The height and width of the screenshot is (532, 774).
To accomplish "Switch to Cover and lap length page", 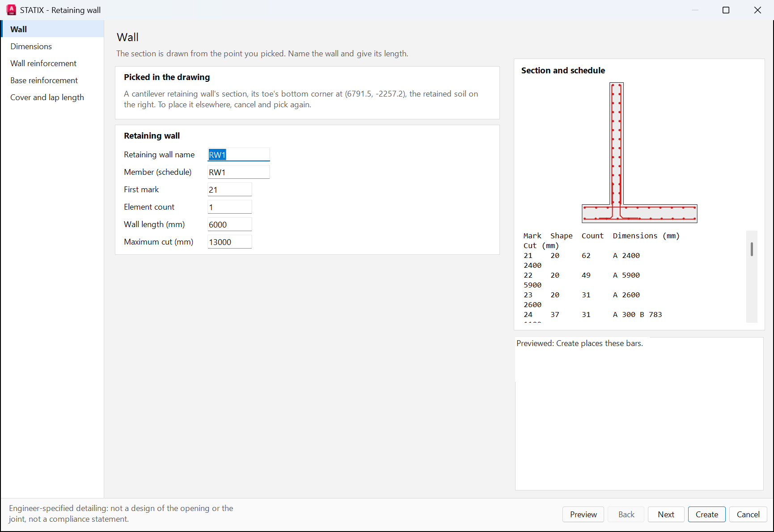I will pyautogui.click(x=52, y=97).
